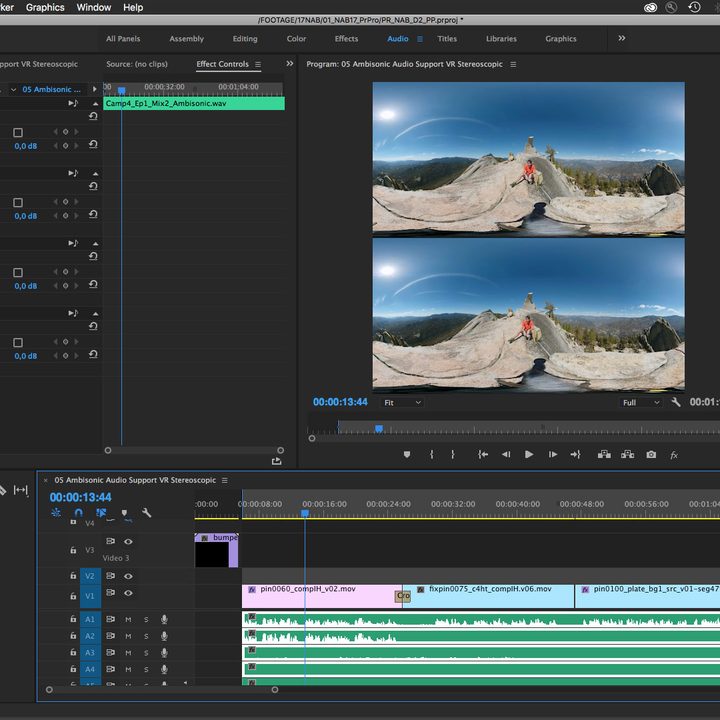
Task: Click the Mark Out bracket button
Action: click(453, 455)
